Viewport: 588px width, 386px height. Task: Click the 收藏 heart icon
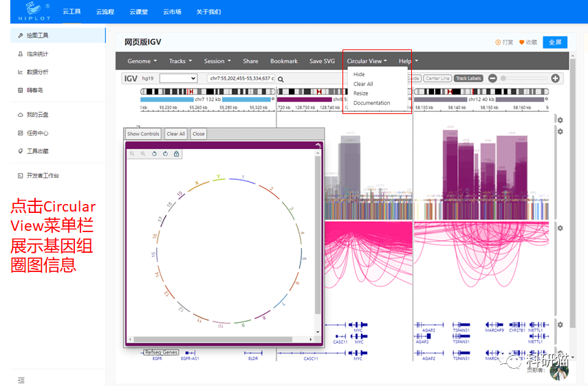pyautogui.click(x=522, y=43)
